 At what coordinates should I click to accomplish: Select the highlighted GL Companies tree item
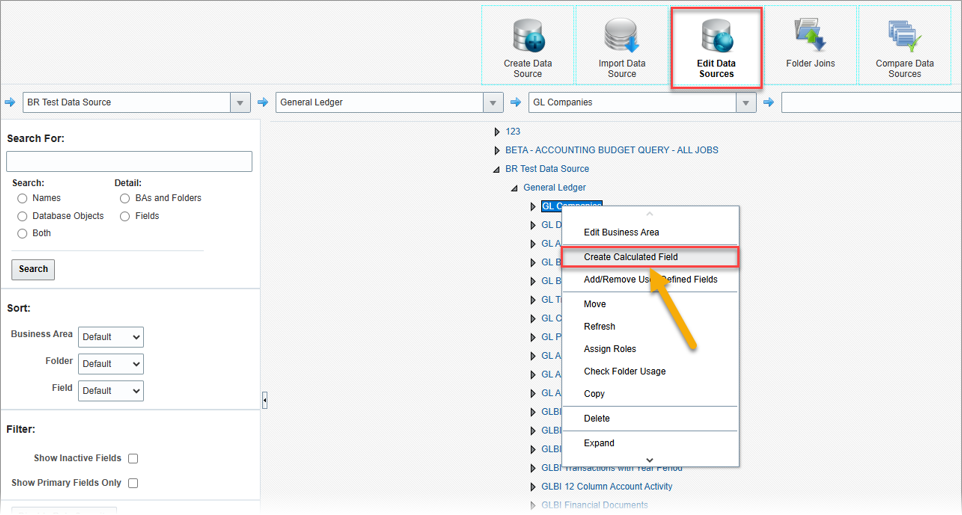[572, 205]
